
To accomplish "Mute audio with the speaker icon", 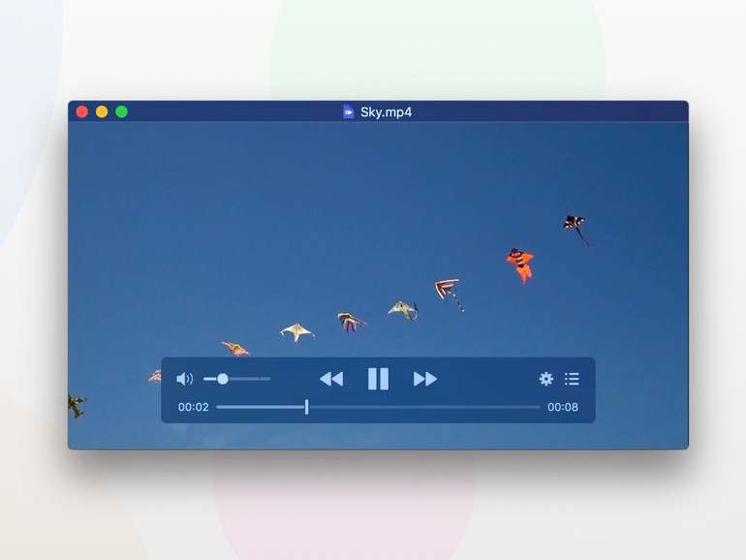I will pos(185,379).
